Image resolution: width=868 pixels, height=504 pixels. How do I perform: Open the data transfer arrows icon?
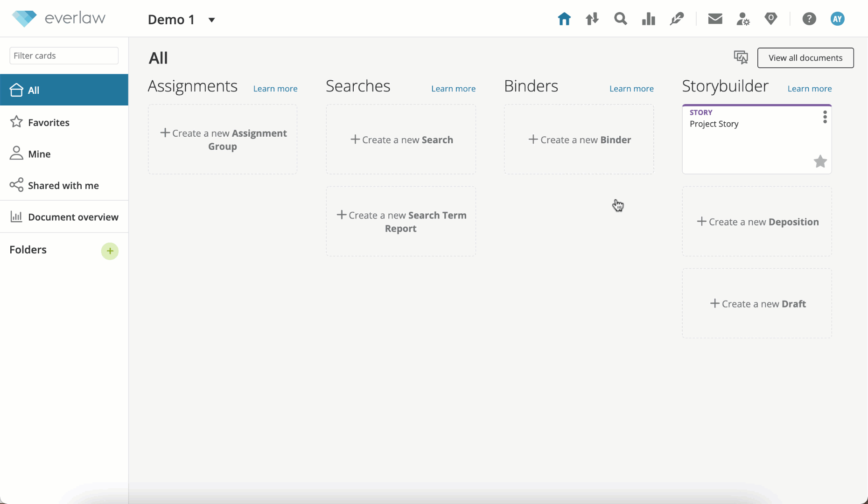click(x=592, y=19)
